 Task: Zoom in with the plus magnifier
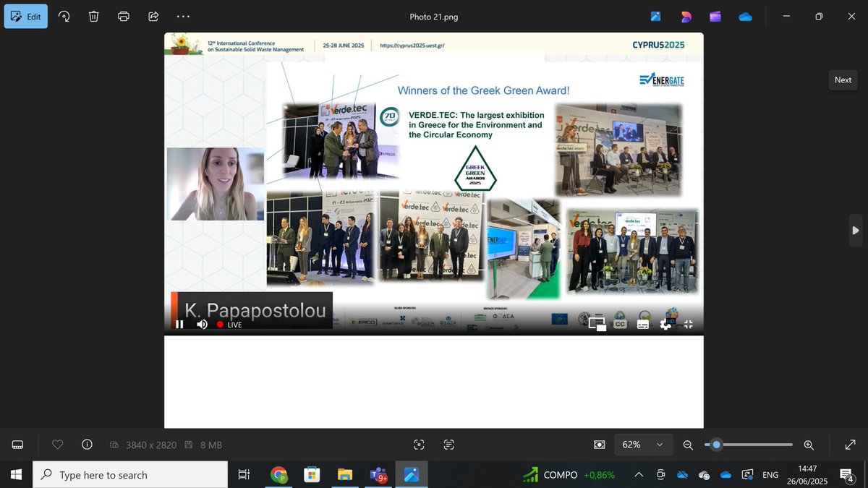point(809,445)
